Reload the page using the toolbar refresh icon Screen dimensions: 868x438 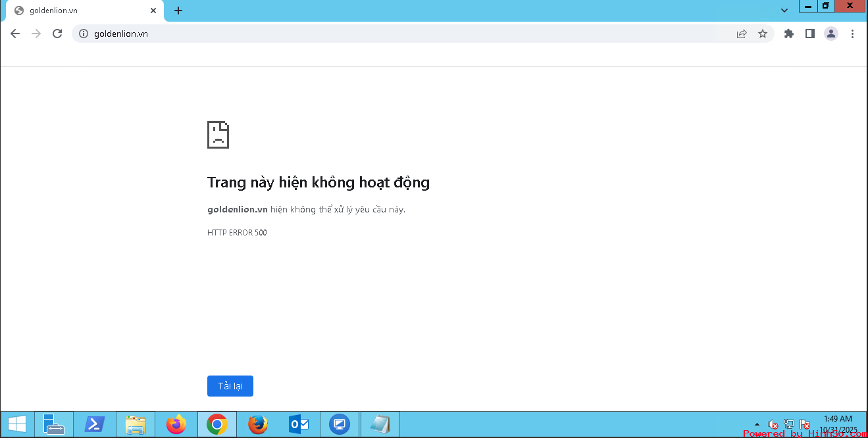click(x=57, y=34)
